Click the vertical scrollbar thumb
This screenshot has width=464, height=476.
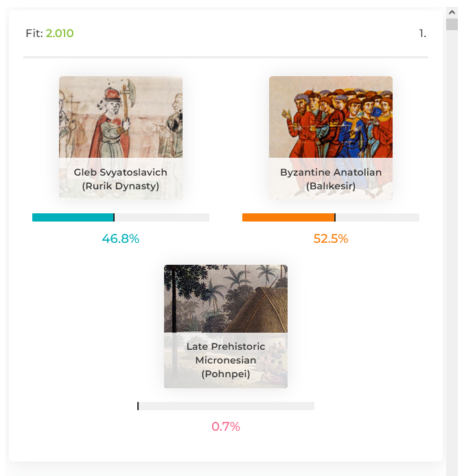tap(451, 25)
